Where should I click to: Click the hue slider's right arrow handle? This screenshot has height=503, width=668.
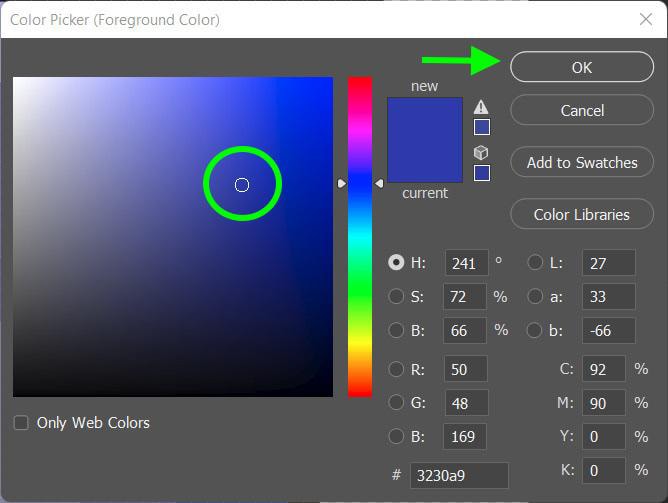379,183
